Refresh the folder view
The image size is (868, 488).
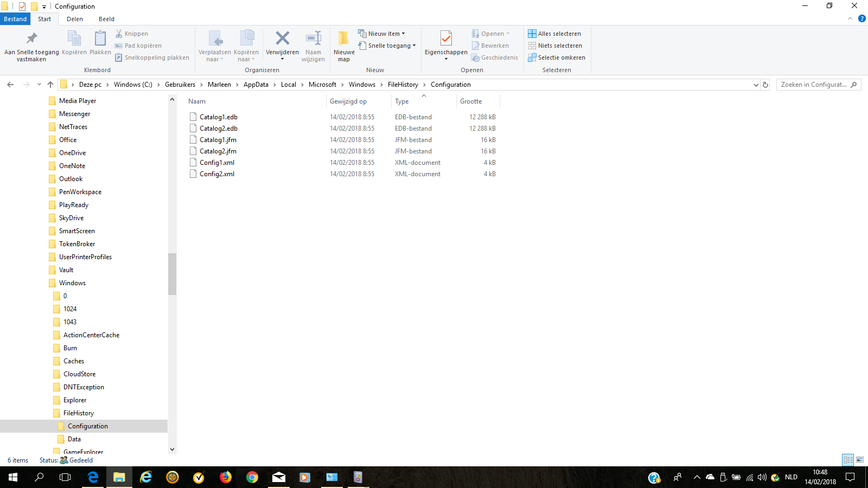[765, 85]
